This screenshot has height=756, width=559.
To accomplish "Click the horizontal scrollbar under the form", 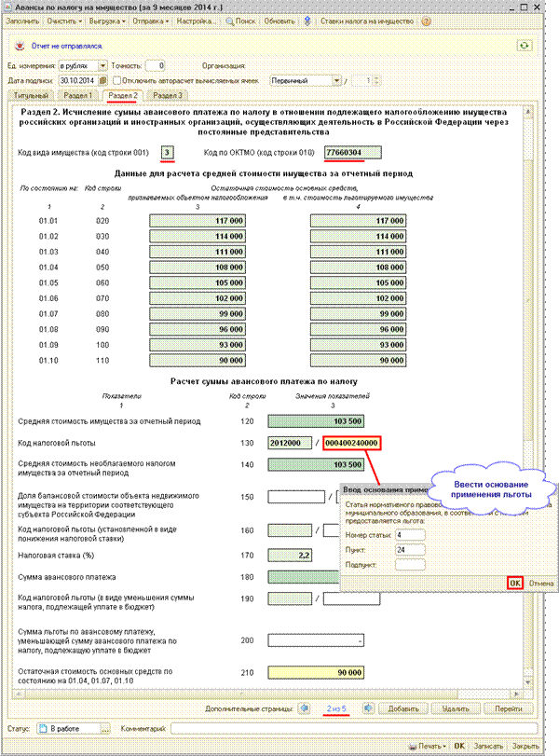I will [268, 694].
